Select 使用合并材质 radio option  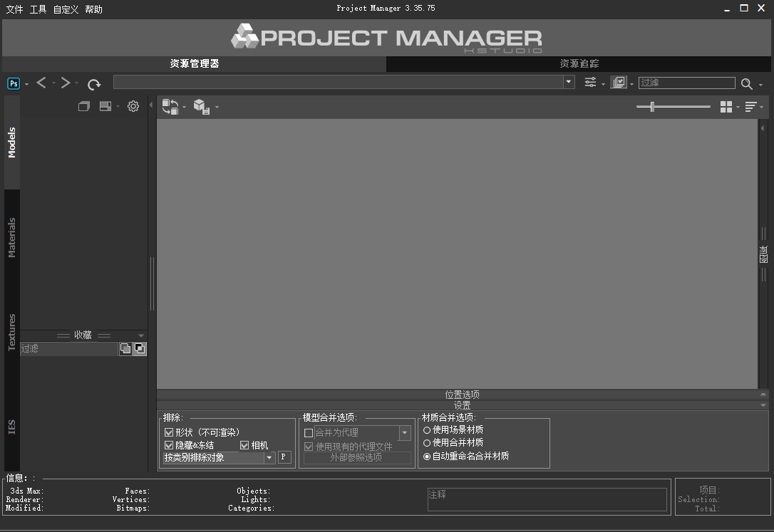(427, 443)
